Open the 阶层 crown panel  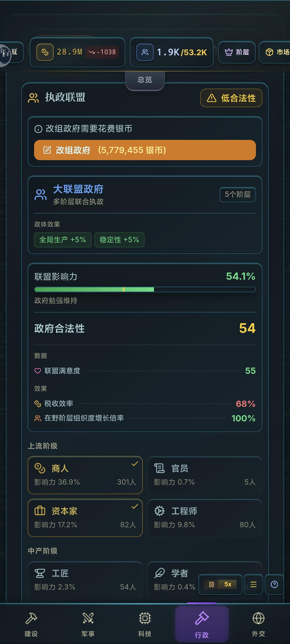237,52
